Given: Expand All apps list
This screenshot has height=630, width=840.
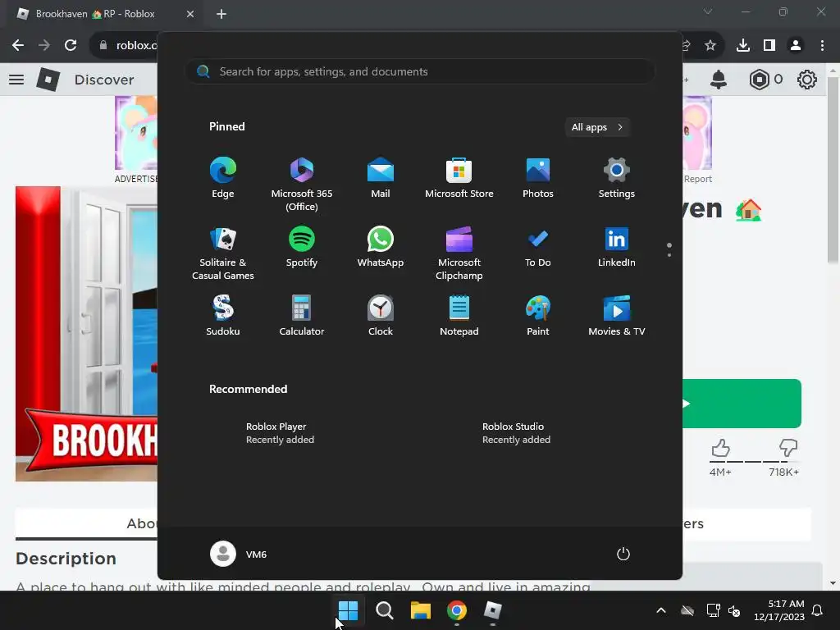Looking at the screenshot, I should (x=597, y=127).
